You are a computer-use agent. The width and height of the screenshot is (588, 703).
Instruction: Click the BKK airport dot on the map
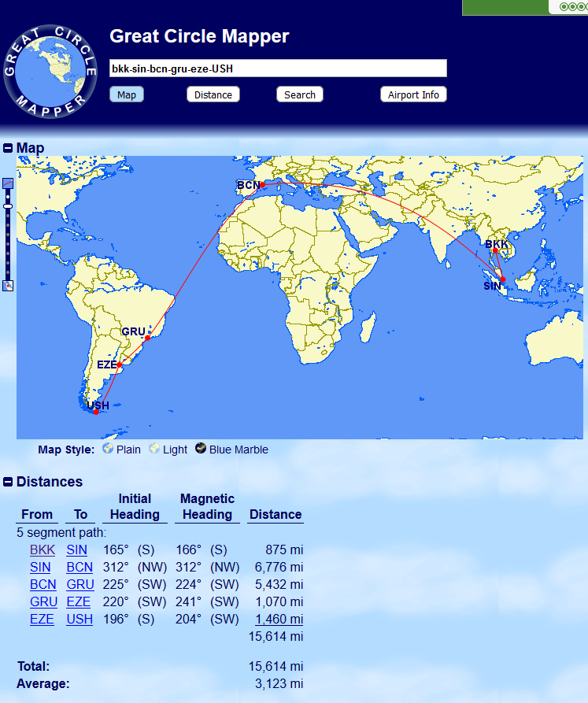tap(495, 250)
